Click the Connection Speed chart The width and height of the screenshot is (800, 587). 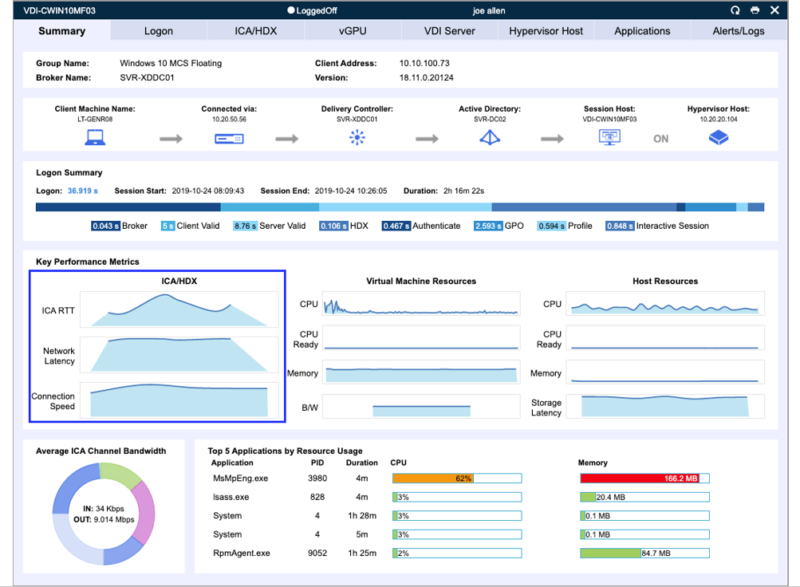click(x=179, y=400)
